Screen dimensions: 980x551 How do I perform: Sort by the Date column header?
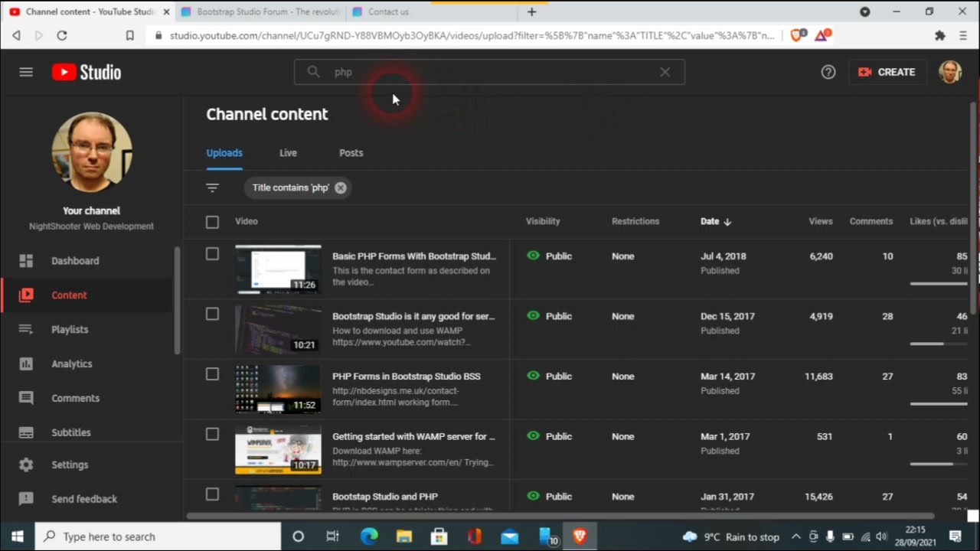tap(716, 221)
